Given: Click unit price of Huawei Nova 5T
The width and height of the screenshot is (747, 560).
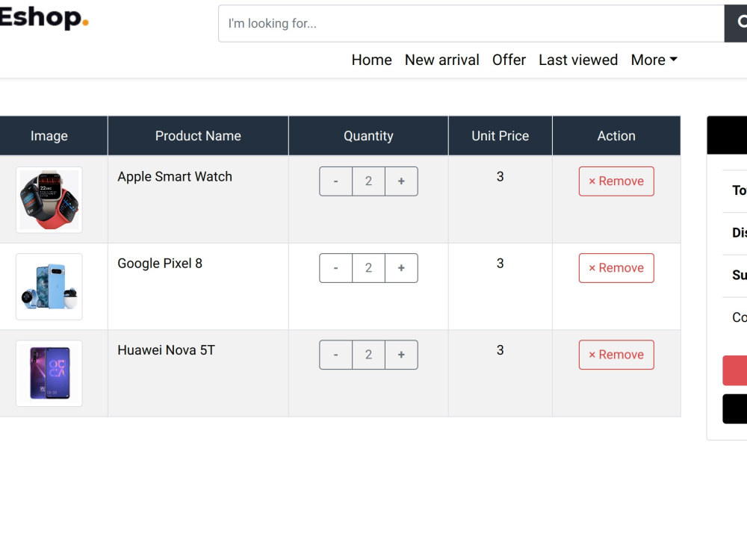Looking at the screenshot, I should (x=500, y=350).
